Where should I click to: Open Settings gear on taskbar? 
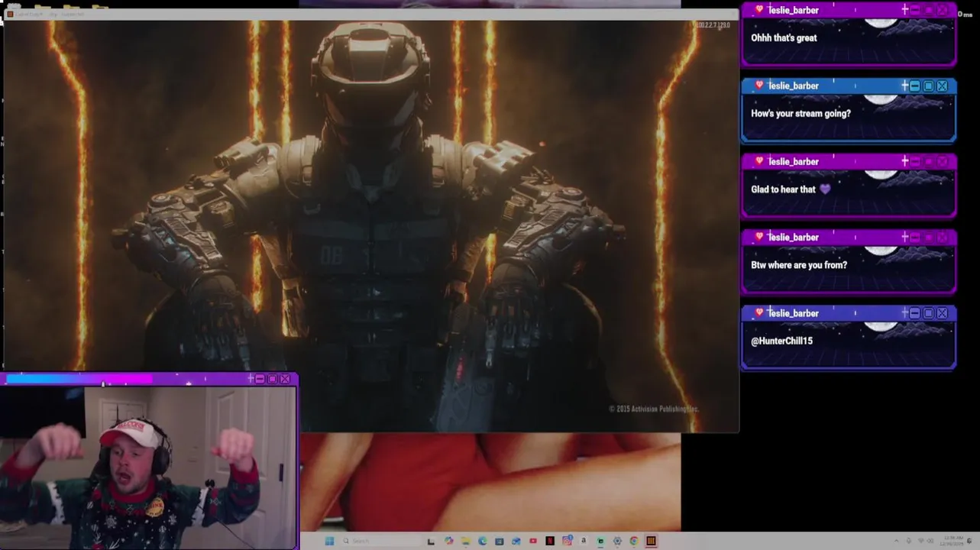tap(617, 541)
